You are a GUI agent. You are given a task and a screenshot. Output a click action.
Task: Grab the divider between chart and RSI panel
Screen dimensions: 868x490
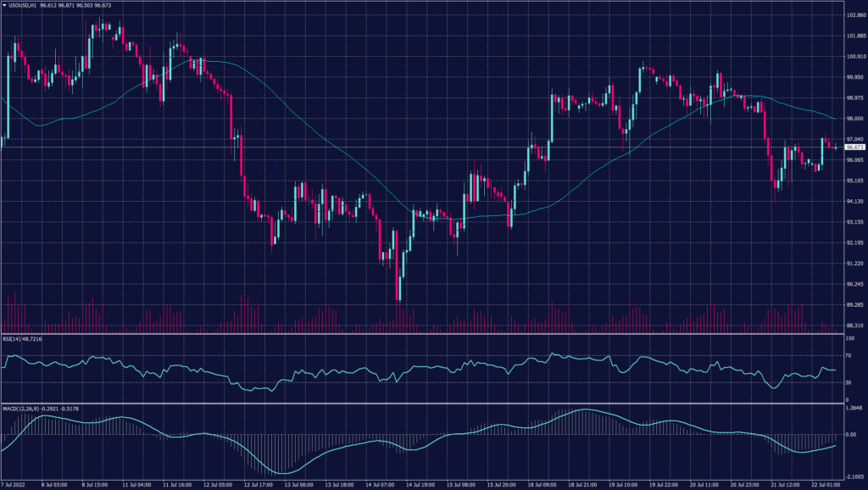pyautogui.click(x=424, y=333)
